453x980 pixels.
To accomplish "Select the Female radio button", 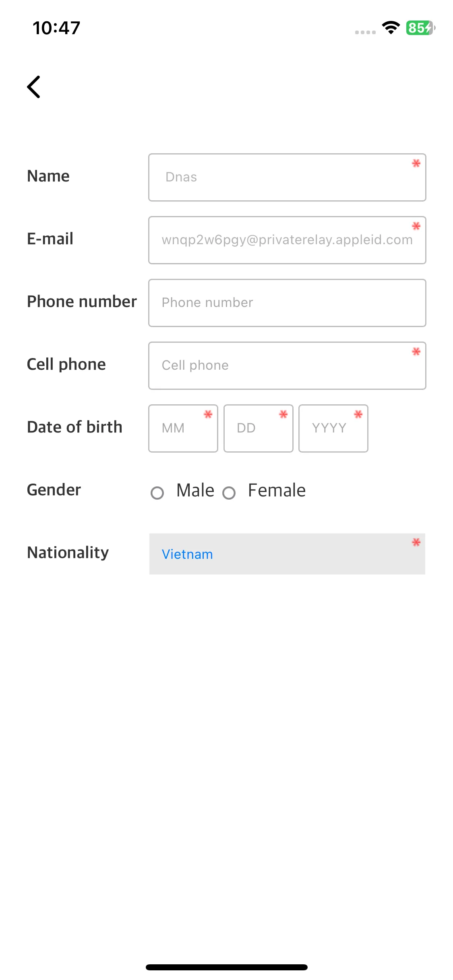I will coord(229,493).
